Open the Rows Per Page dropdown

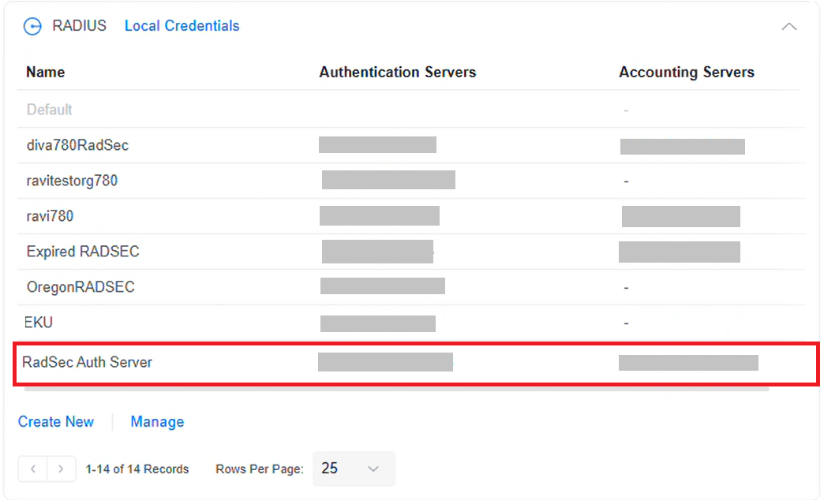point(354,469)
